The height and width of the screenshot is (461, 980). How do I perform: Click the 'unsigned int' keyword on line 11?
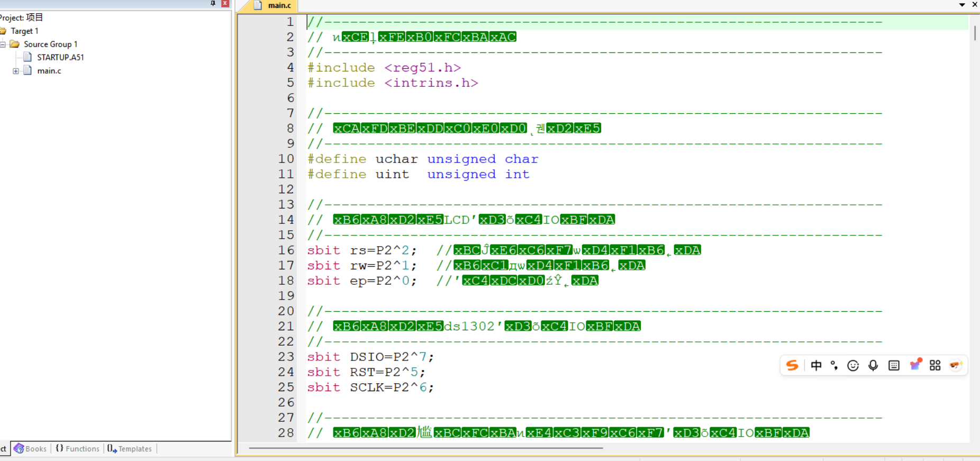pyautogui.click(x=478, y=175)
